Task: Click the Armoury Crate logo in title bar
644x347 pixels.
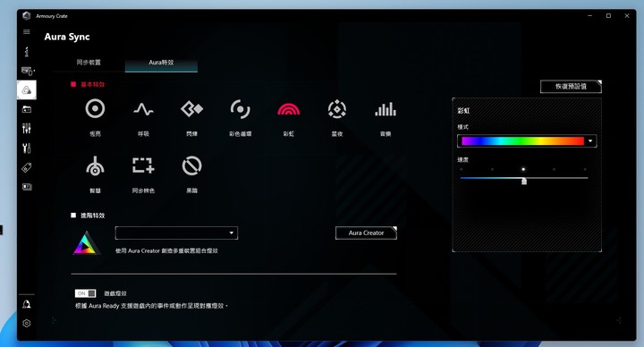Action: [27, 16]
